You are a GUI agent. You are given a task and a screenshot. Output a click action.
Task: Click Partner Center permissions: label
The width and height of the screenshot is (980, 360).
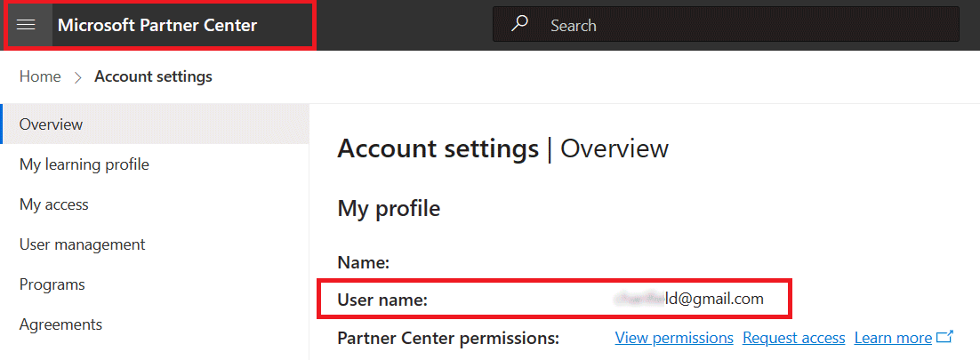[x=448, y=339]
